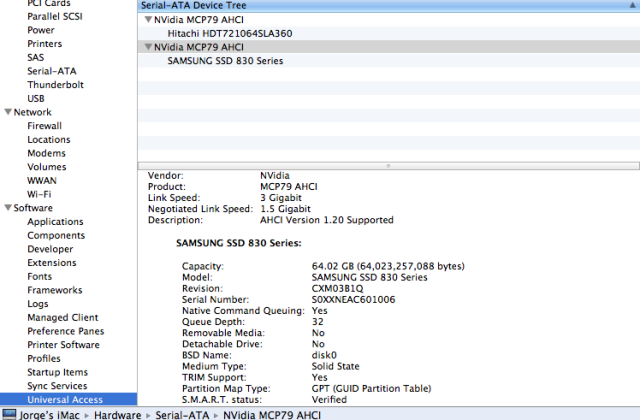Open Wi-Fi under Network
Screen dimensions: 640x420
point(39,194)
